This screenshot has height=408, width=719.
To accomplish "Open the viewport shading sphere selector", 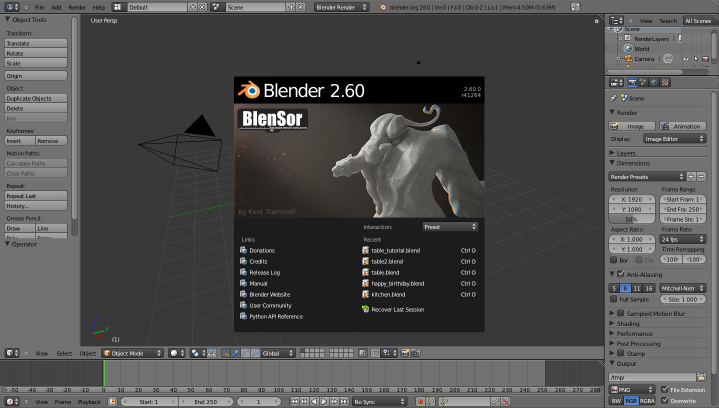I will [177, 353].
